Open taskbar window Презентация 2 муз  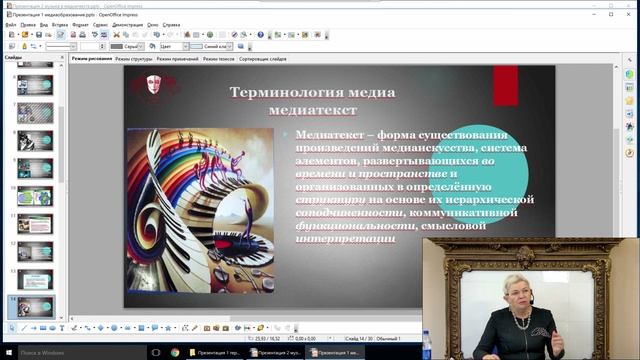click(x=276, y=352)
